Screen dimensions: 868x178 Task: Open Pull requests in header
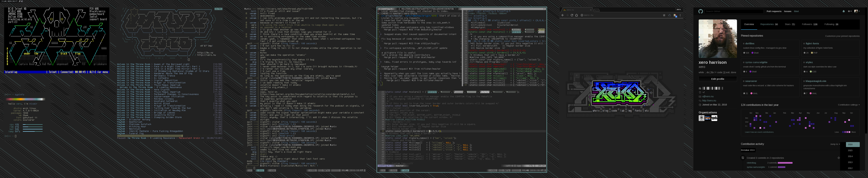[774, 11]
